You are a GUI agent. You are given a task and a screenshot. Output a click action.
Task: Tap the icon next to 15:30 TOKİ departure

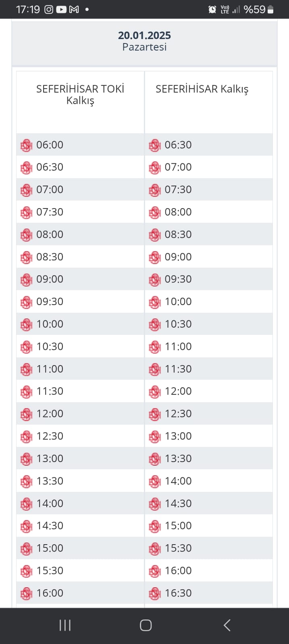(x=26, y=571)
